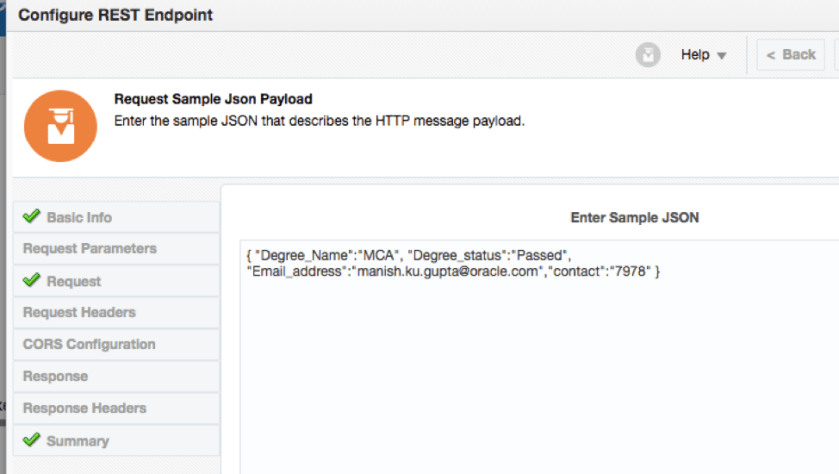Open the Basic Info step
The width and height of the screenshot is (839, 474).
tap(79, 217)
